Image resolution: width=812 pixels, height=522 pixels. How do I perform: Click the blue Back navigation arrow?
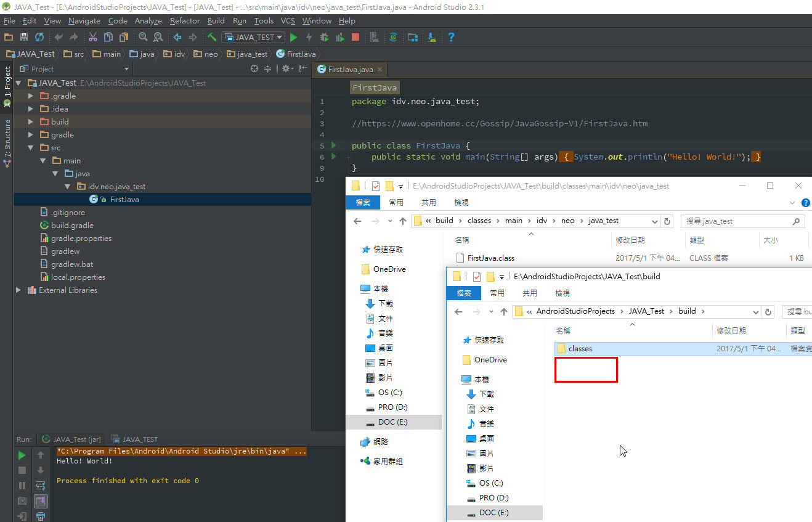pyautogui.click(x=177, y=38)
